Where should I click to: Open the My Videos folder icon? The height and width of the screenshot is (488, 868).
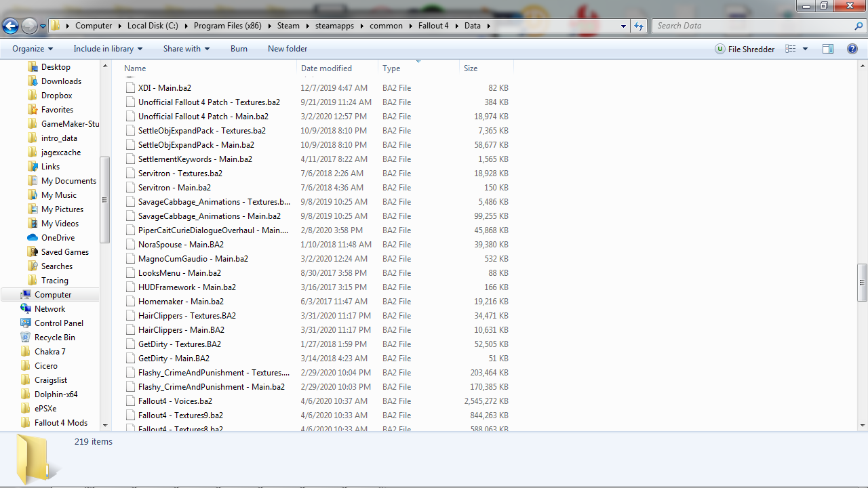point(32,224)
